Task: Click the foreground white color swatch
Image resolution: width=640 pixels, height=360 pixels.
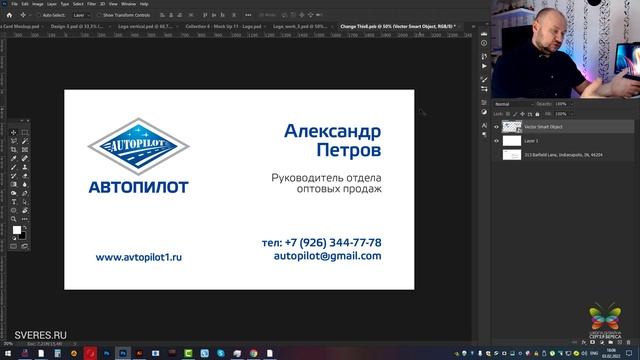Action: click(x=17, y=230)
